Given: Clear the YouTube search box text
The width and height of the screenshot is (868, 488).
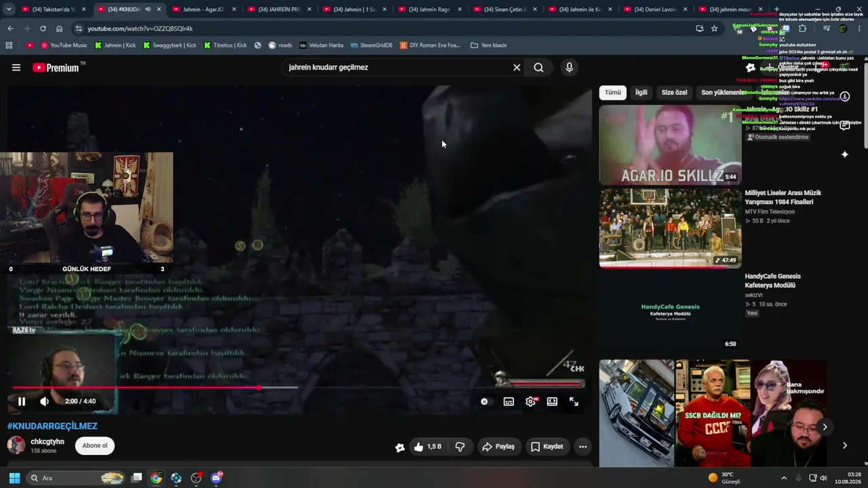Looking at the screenshot, I should (x=517, y=68).
